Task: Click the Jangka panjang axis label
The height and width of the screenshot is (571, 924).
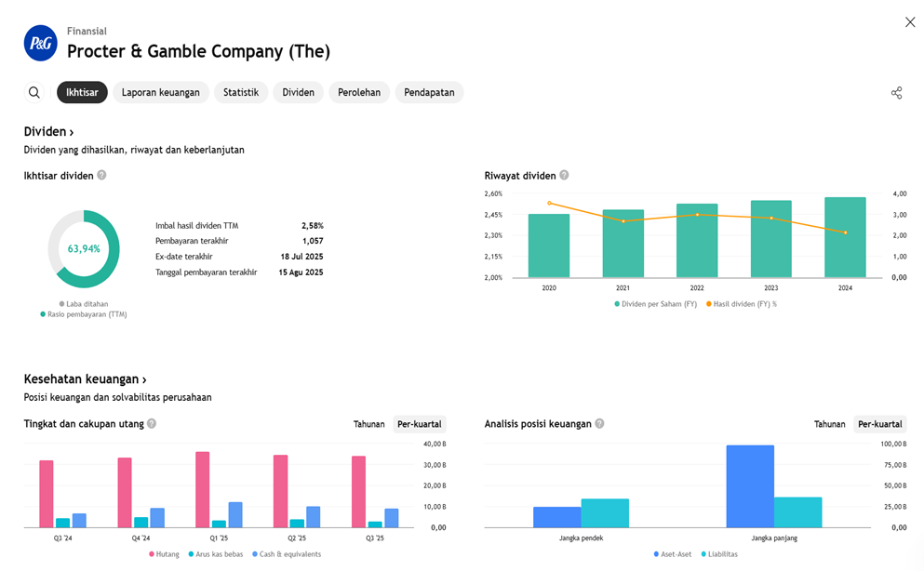Action: (x=774, y=538)
